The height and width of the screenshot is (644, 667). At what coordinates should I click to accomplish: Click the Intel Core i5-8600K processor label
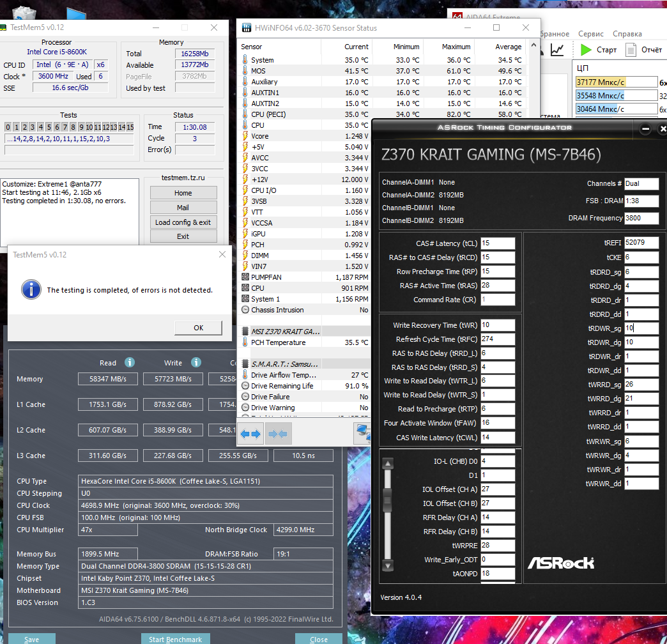tap(57, 52)
